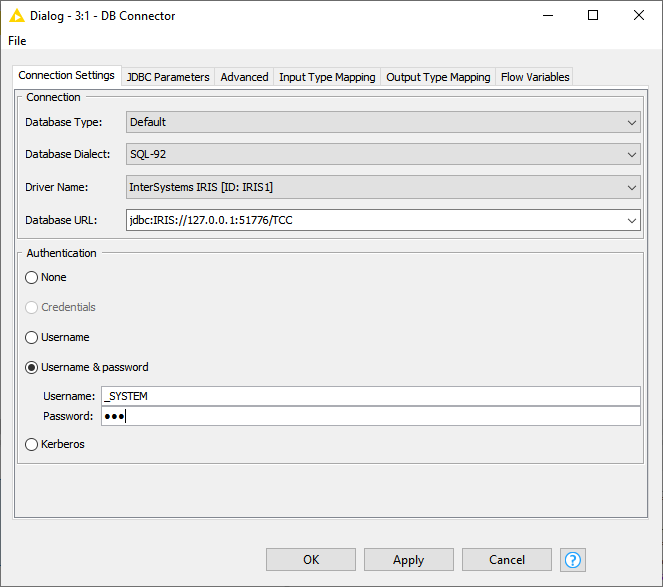Switch to the JDBC Parameters tab
663x587 pixels.
[x=168, y=77]
